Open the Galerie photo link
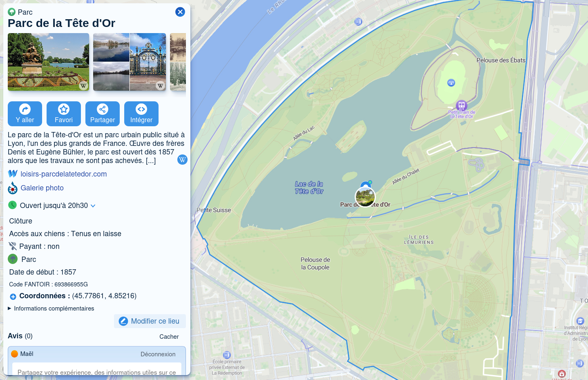The height and width of the screenshot is (380, 588). pos(42,188)
